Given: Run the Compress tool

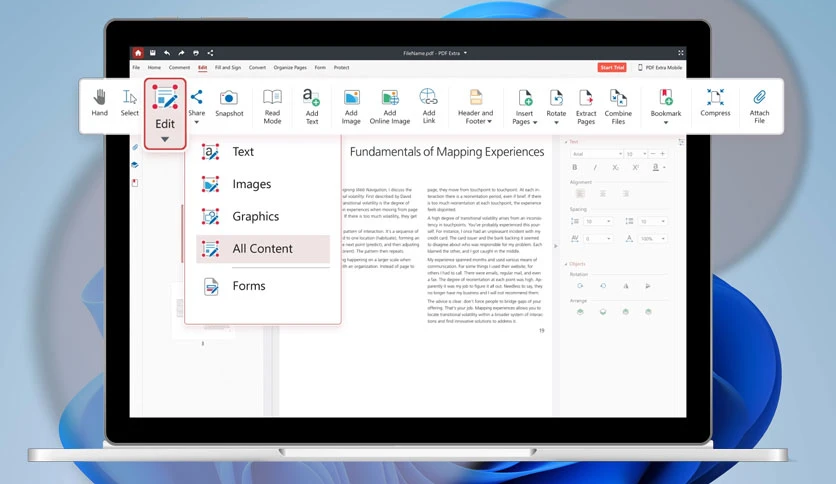Looking at the screenshot, I should pos(715,103).
